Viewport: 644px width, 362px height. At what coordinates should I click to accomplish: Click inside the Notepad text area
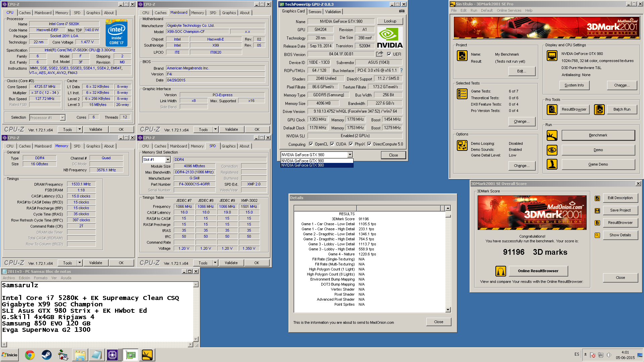97,311
